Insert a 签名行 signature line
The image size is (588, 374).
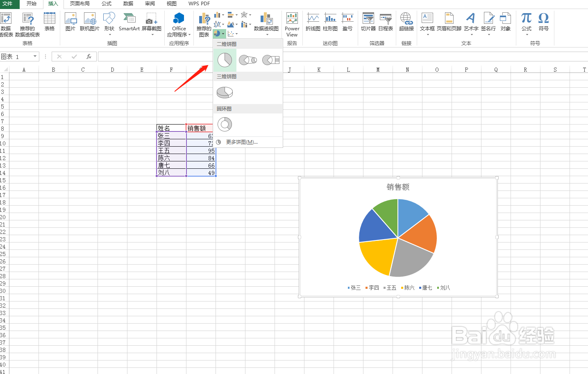pos(488,23)
